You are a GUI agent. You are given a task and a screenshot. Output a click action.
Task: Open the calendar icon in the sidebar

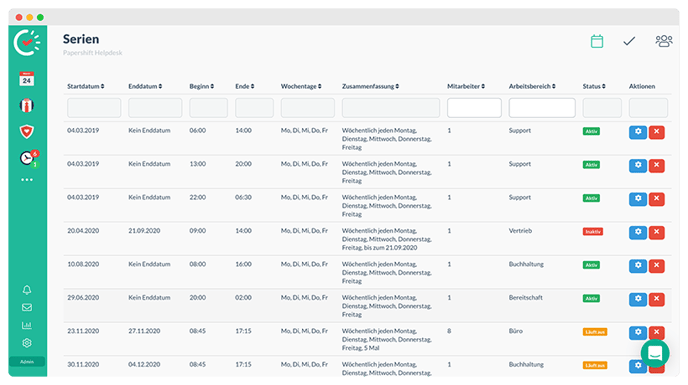[x=27, y=79]
